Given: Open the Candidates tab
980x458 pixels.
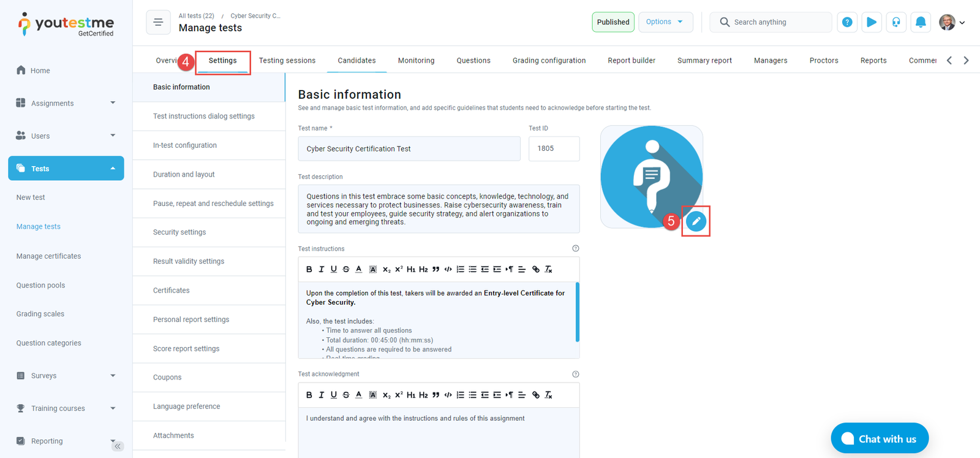Looking at the screenshot, I should (356, 61).
